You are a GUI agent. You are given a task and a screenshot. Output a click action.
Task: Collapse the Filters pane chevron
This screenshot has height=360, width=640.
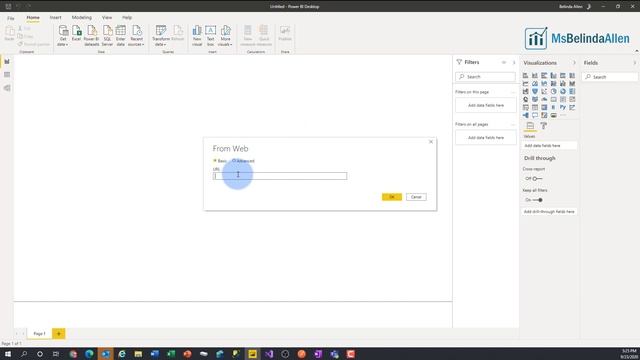tap(514, 62)
